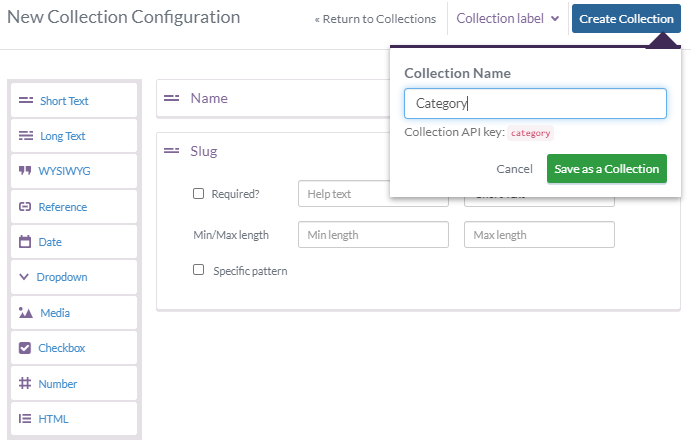Select the Media image icon
Screen dimensions: 691x447
coord(26,313)
